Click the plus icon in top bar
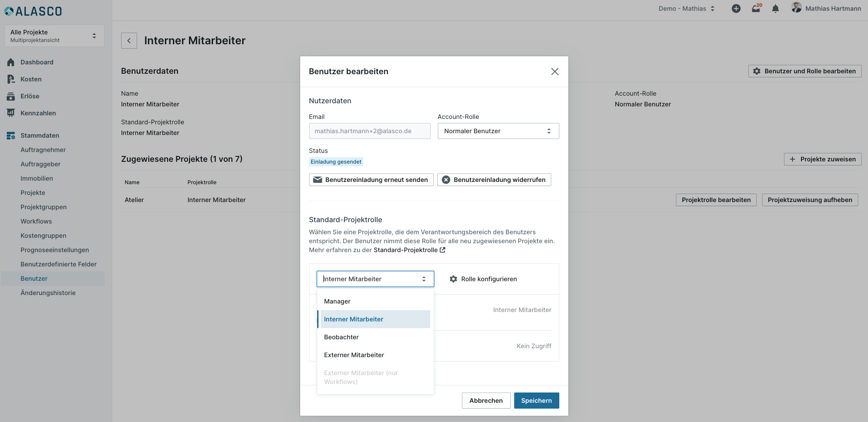Screen dimensions: 868x422 point(736,8)
